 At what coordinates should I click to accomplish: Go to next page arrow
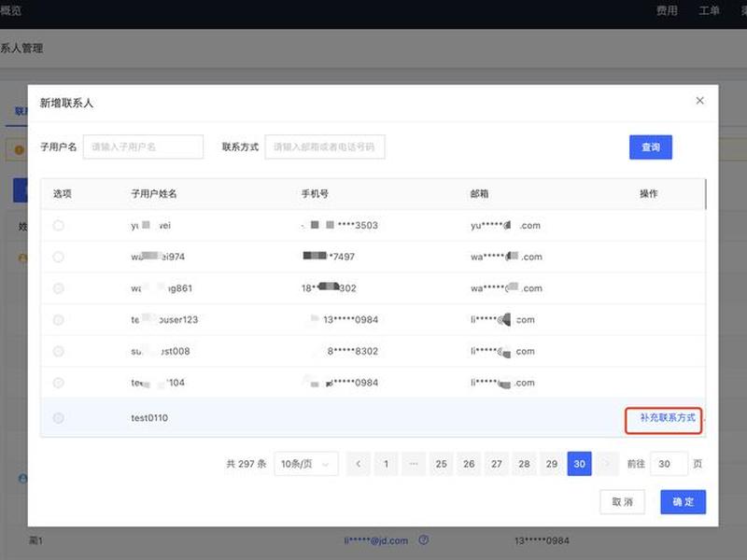(x=607, y=463)
